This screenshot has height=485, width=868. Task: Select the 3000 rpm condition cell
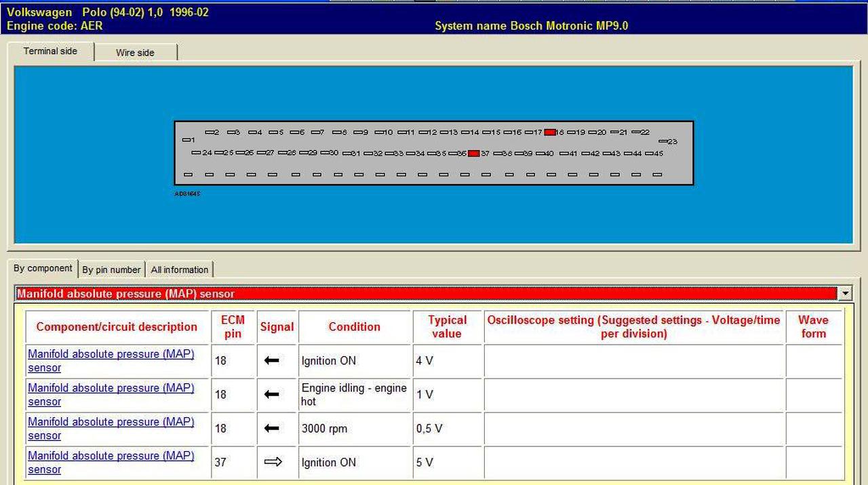pos(355,429)
